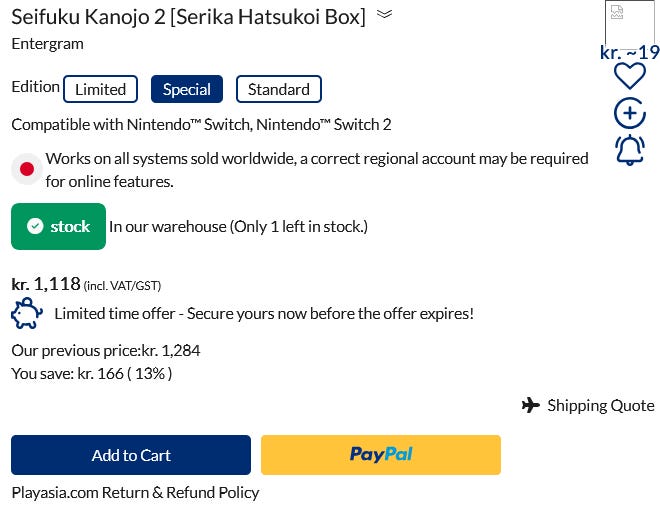
Task: Open Playasia.com Return & Refund Policy
Action: (135, 492)
